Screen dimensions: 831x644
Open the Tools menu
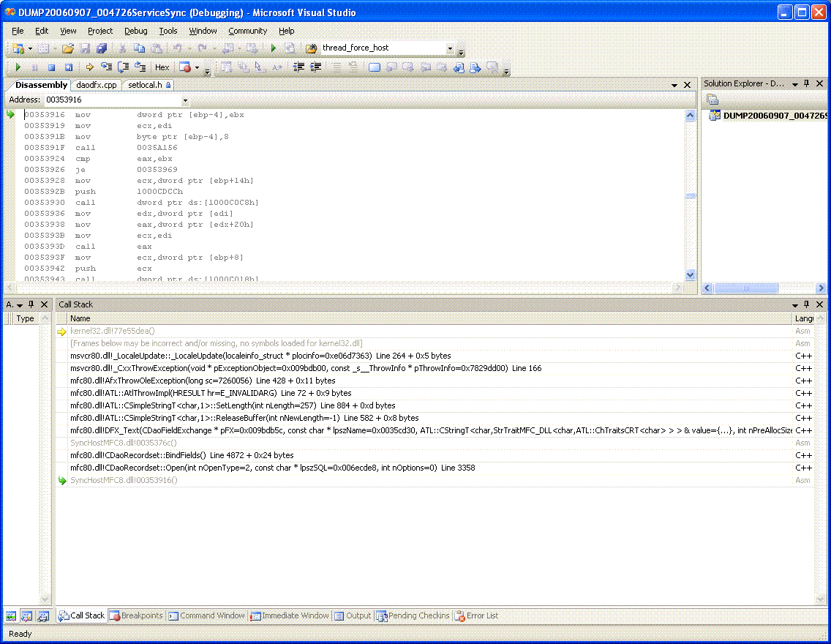168,31
